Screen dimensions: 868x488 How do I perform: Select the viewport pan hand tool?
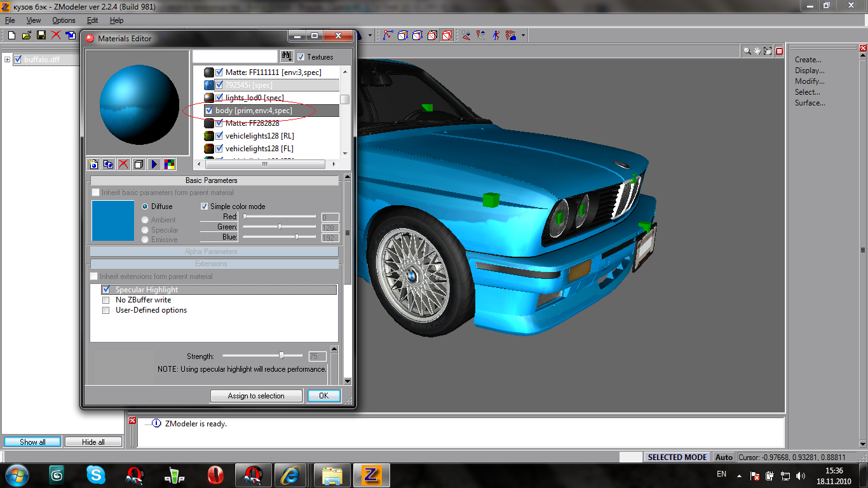coord(758,51)
